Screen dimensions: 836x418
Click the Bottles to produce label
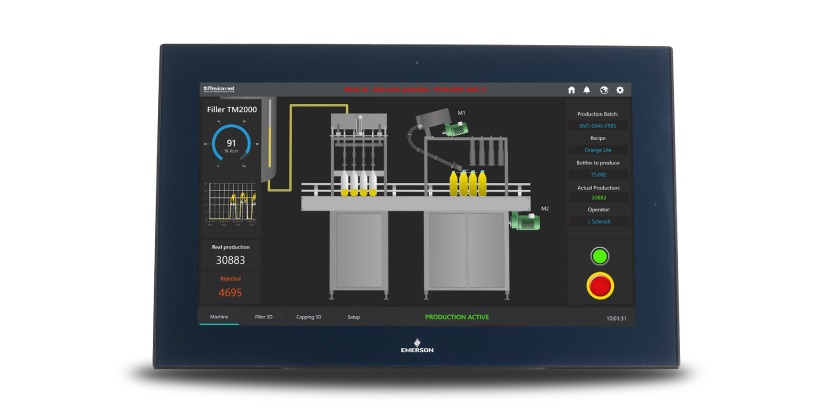598,163
